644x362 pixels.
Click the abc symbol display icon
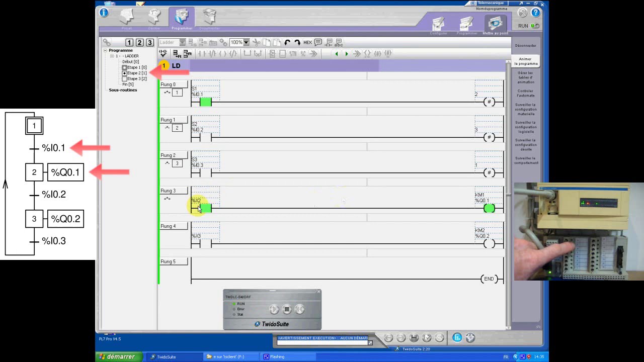pyautogui.click(x=339, y=43)
